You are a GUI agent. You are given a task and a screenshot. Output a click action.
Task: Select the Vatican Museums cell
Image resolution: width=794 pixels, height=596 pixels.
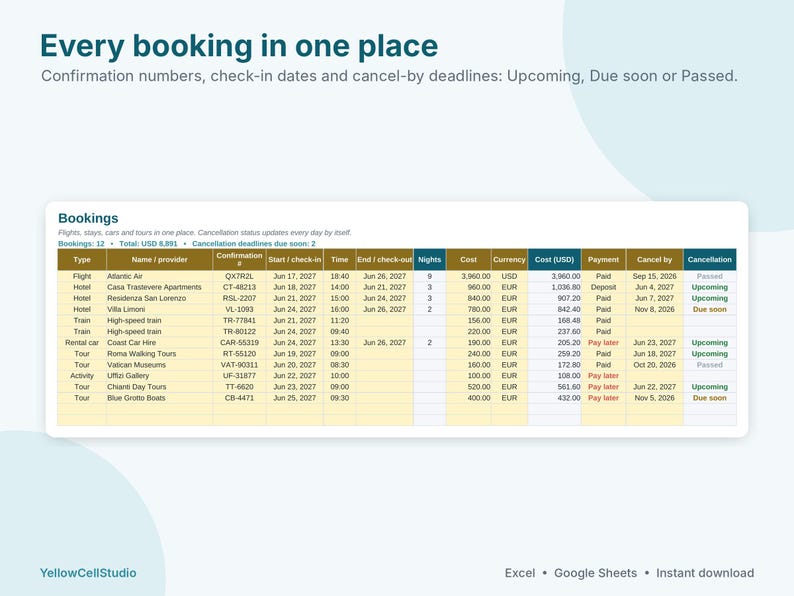(160, 365)
